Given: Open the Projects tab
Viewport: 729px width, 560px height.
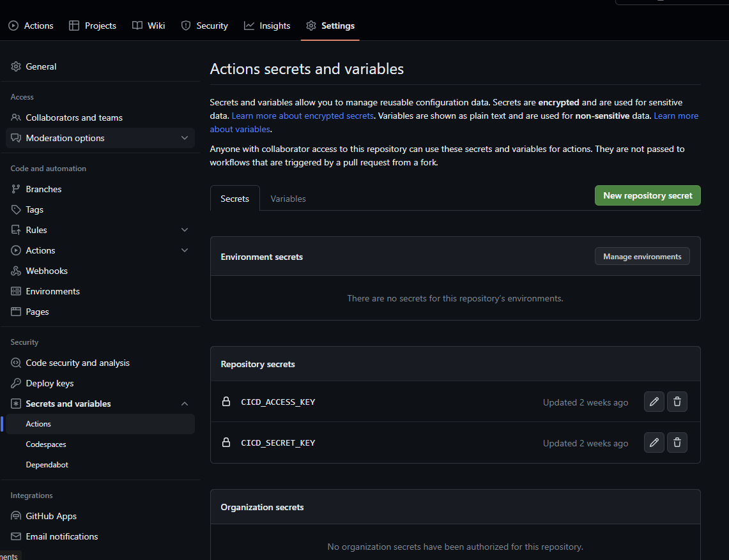Looking at the screenshot, I should point(93,26).
